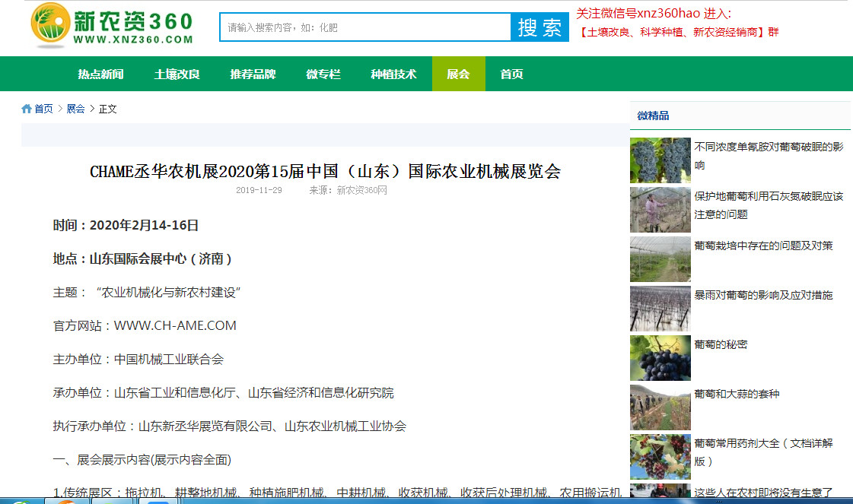Open the 微专栏 menu item
Viewport: 853px width, 504px height.
pyautogui.click(x=323, y=74)
